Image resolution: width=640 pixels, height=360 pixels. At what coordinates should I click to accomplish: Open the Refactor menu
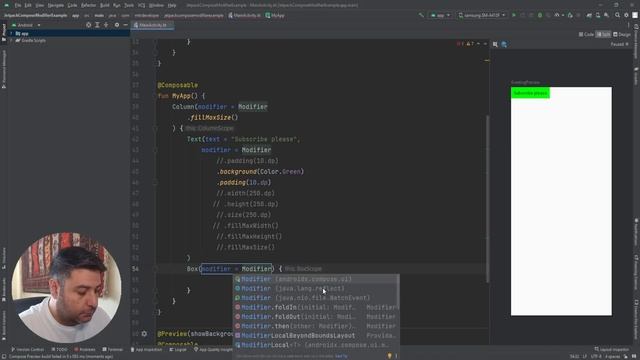[88, 5]
